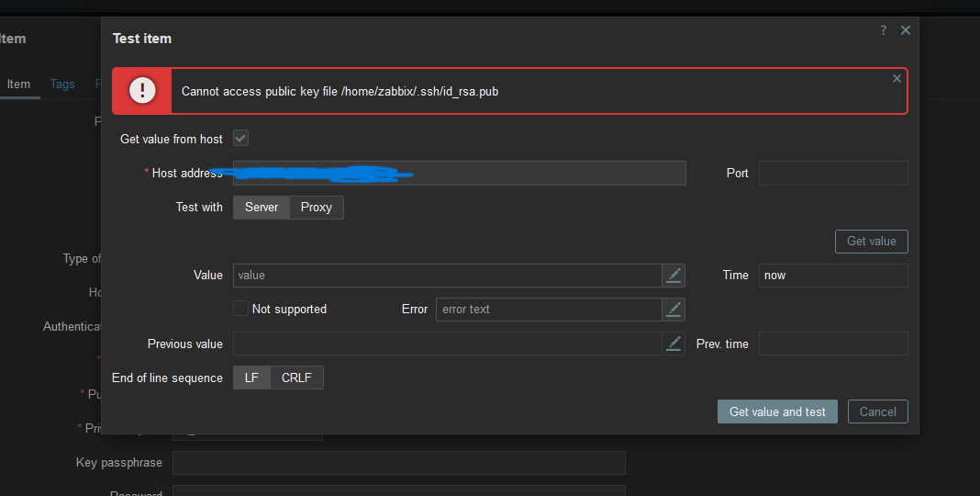Focus the Value input field
The height and width of the screenshot is (496, 980).
pyautogui.click(x=448, y=276)
